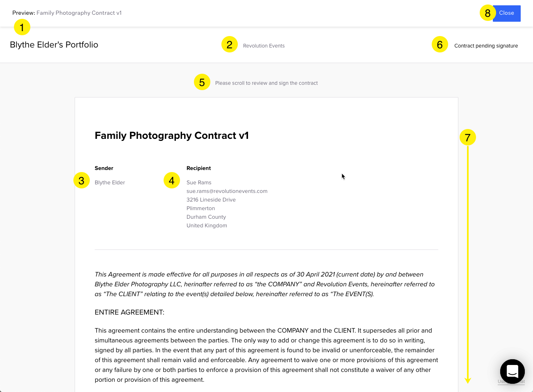Click yellow annotation marker number 2
Viewport: 533px width, 392px height.
(230, 45)
